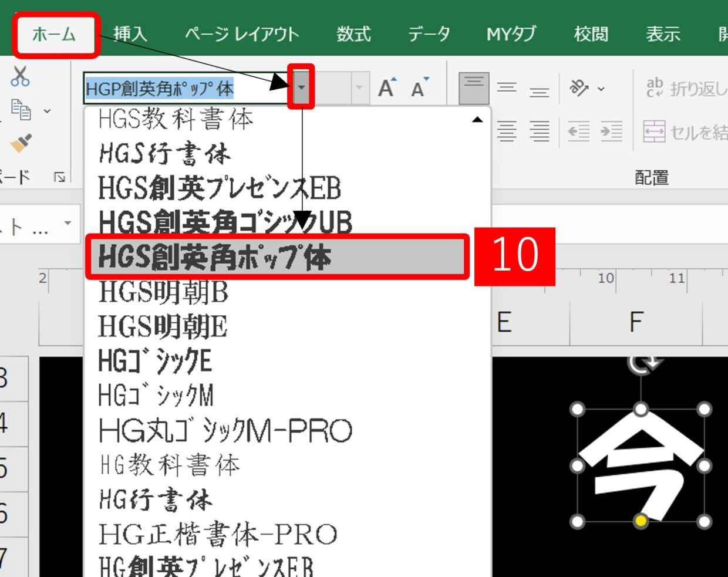The height and width of the screenshot is (577, 728).
Task: Select the white 今 shape
Action: 641,465
